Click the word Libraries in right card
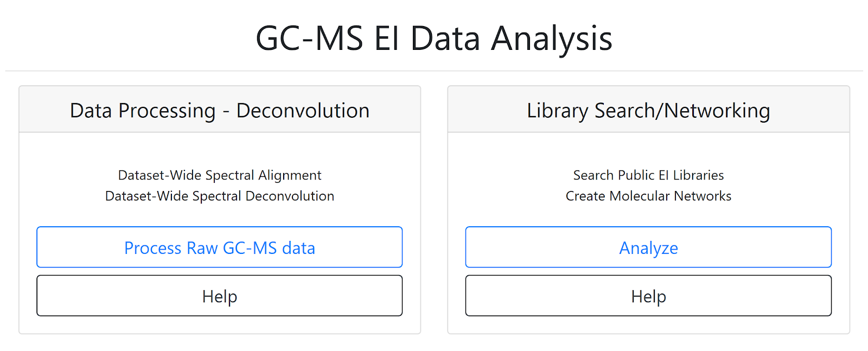The height and width of the screenshot is (351, 868). click(x=698, y=175)
